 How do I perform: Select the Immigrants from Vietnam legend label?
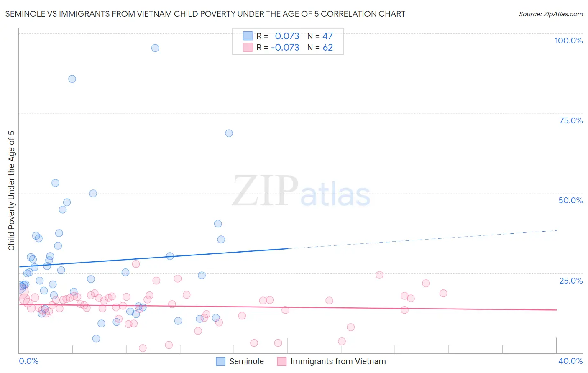coord(338,361)
